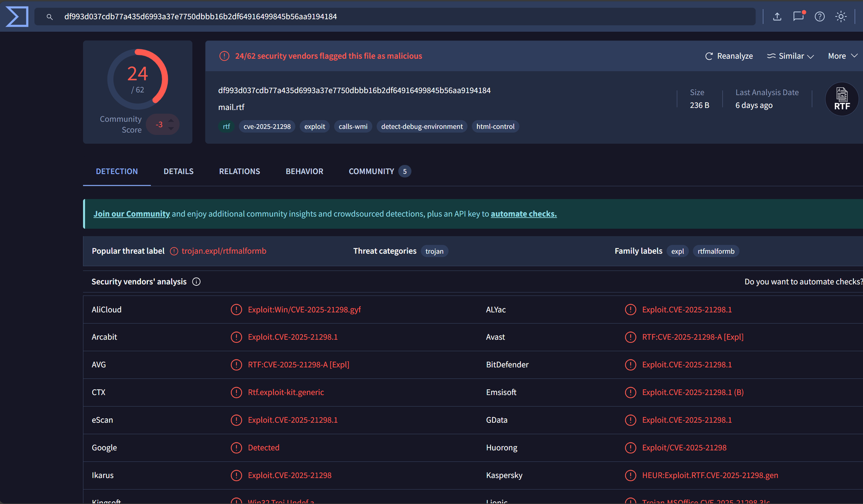This screenshot has width=863, height=504.
Task: Toggle the light/dark theme sun icon
Action: [841, 17]
